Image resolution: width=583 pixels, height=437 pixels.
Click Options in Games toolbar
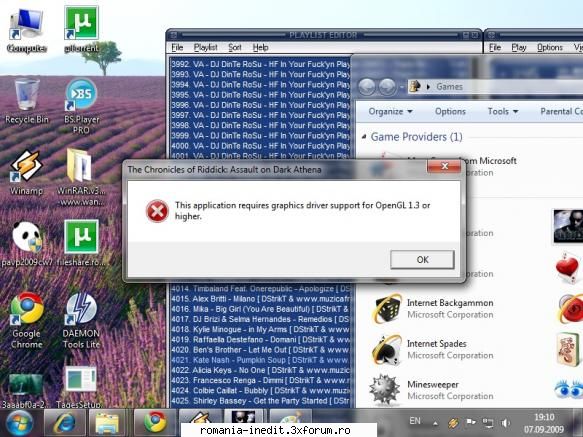coord(450,111)
